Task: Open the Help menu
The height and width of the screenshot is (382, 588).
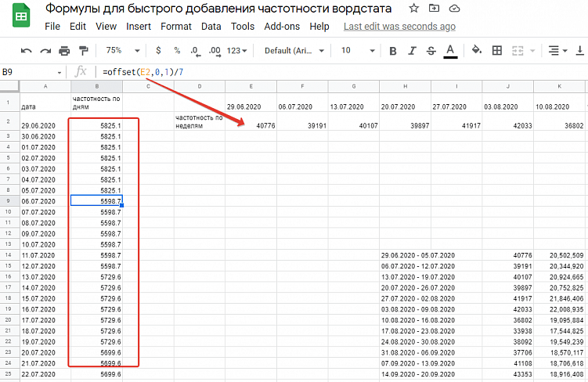Action: click(319, 27)
